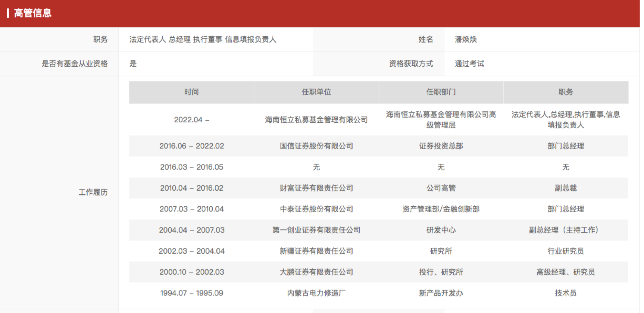Select the 技术员 position cell
The height and width of the screenshot is (313, 644).
(566, 293)
